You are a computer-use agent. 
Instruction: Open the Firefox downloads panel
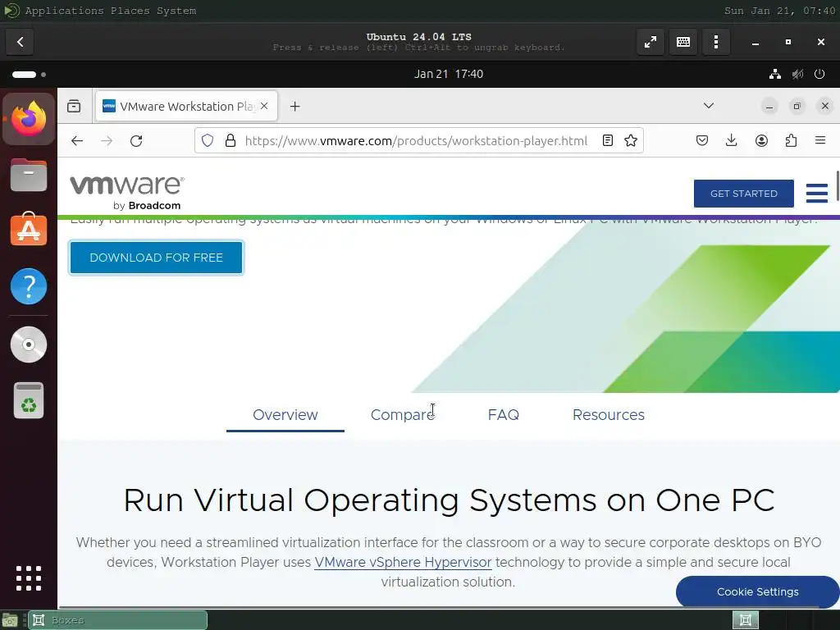tap(731, 140)
